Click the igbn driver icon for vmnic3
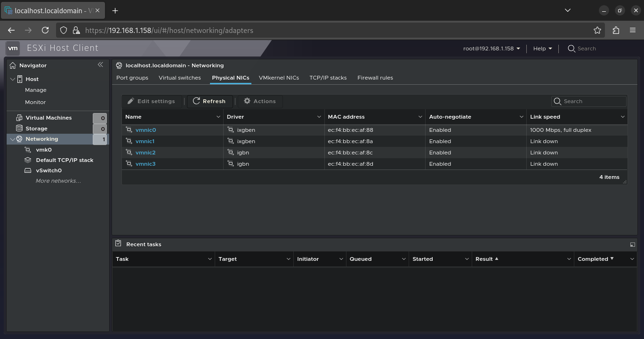Image resolution: width=644 pixels, height=339 pixels. pos(231,164)
